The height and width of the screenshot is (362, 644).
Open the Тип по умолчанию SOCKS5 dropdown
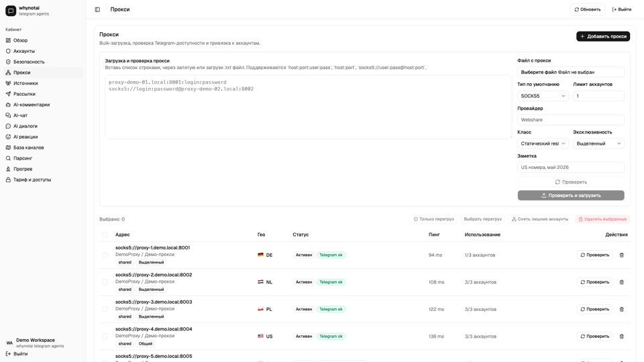point(543,96)
